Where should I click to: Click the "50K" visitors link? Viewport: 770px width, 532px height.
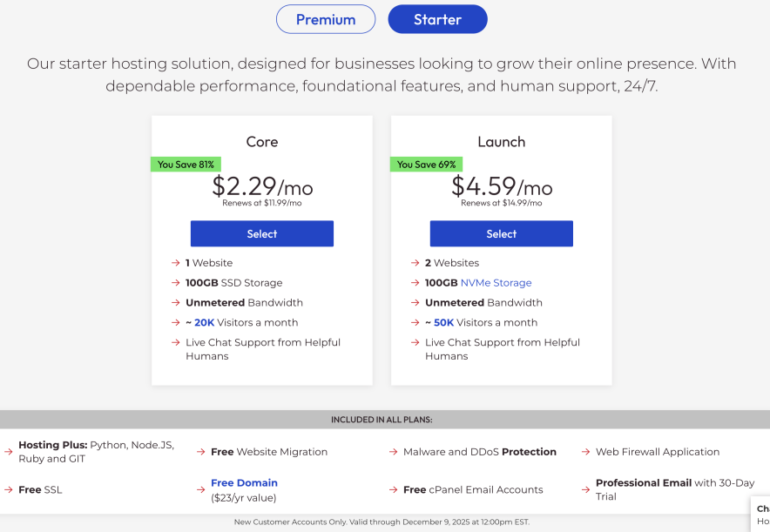(x=442, y=322)
